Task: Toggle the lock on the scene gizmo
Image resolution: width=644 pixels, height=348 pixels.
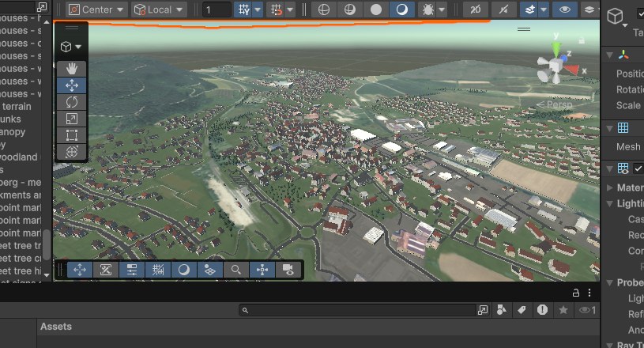Action: tap(581, 40)
